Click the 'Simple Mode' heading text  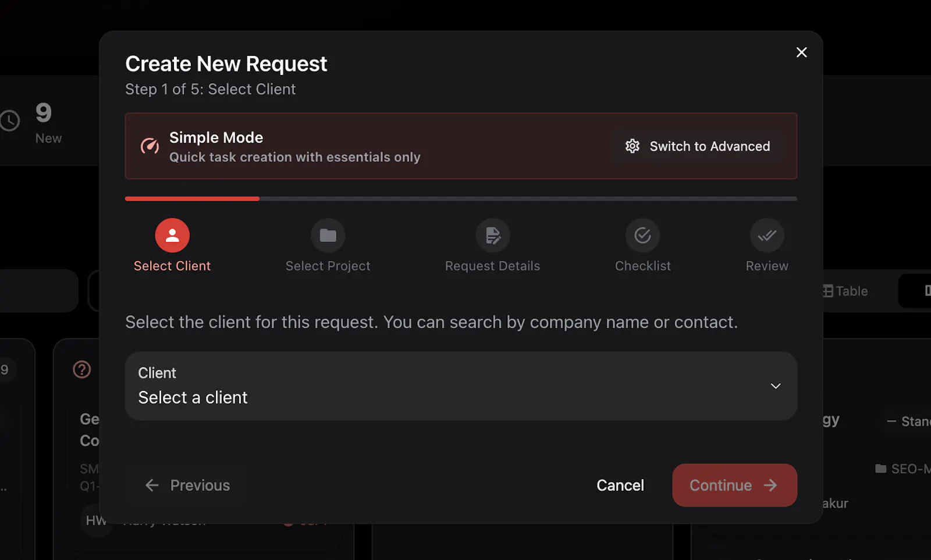coord(216,137)
